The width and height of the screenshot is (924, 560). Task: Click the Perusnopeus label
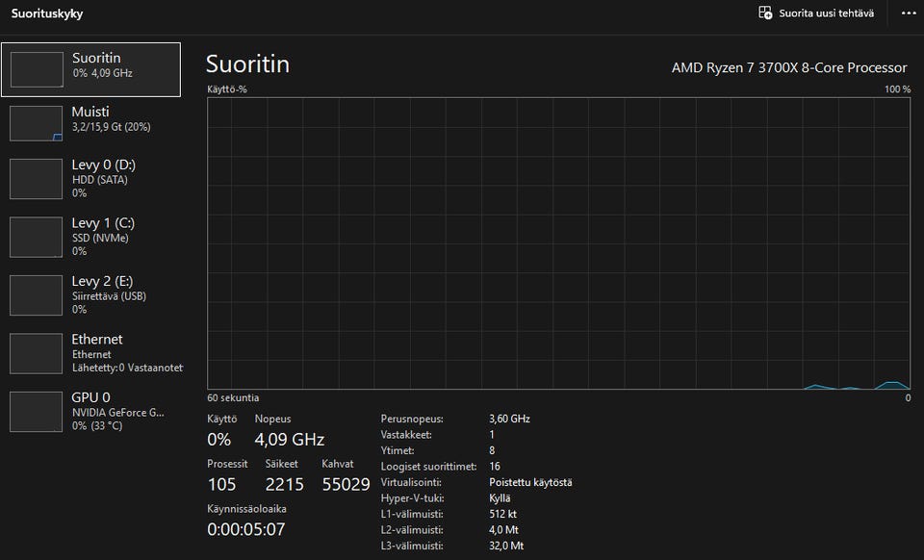412,419
